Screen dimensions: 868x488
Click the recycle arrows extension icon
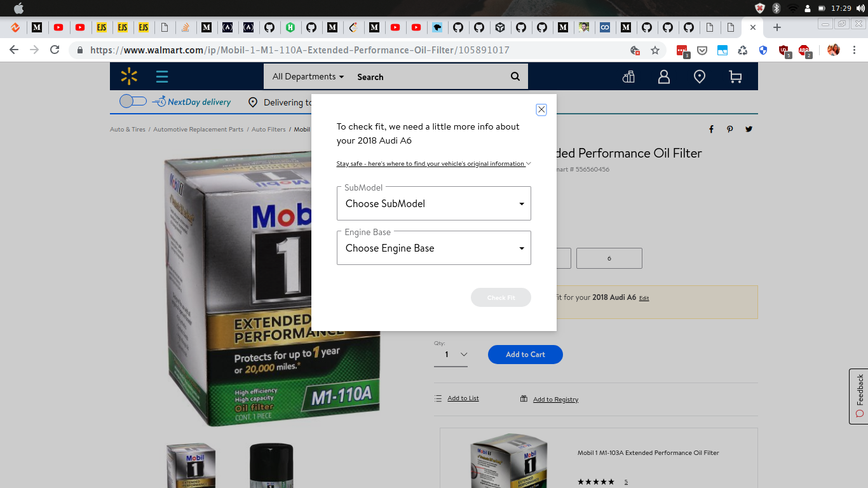pyautogui.click(x=743, y=50)
